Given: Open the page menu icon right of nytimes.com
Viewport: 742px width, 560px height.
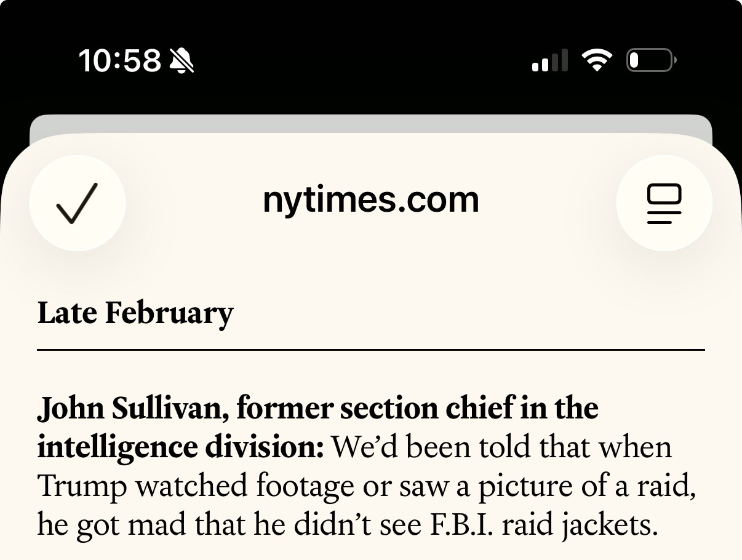Looking at the screenshot, I should pyautogui.click(x=664, y=202).
